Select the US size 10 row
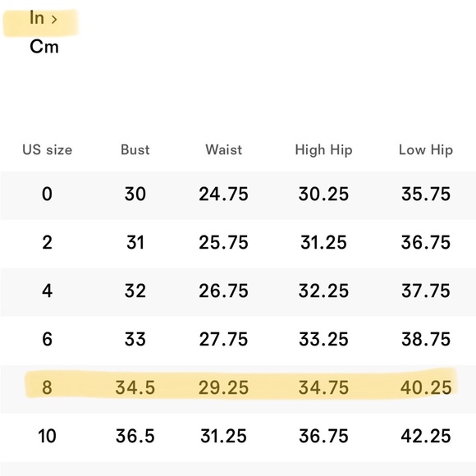This screenshot has width=476, height=476. click(x=238, y=437)
